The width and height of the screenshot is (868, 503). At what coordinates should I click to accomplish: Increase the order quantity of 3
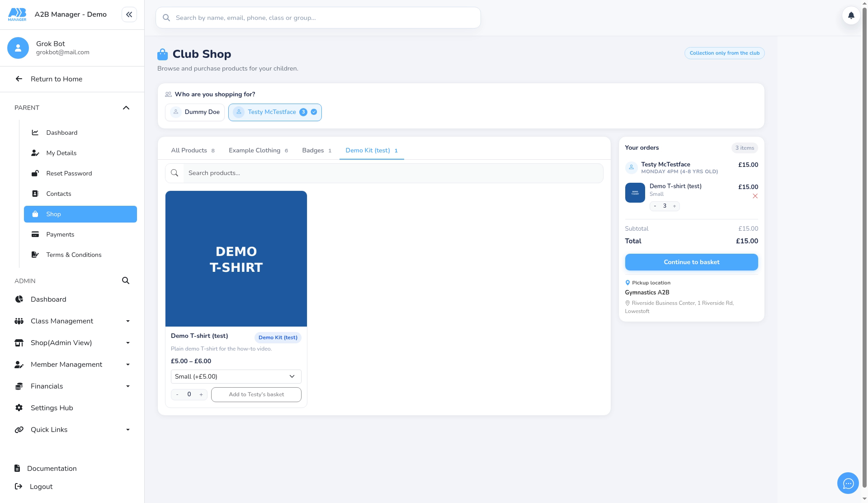click(x=674, y=206)
